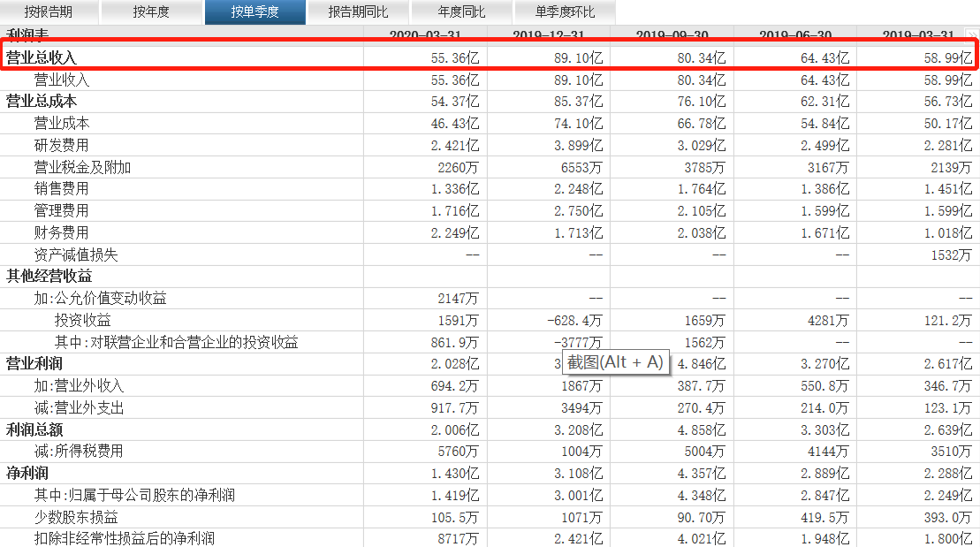980x547 pixels.
Task: Open the 年度同比 view
Action: pyautogui.click(x=461, y=12)
